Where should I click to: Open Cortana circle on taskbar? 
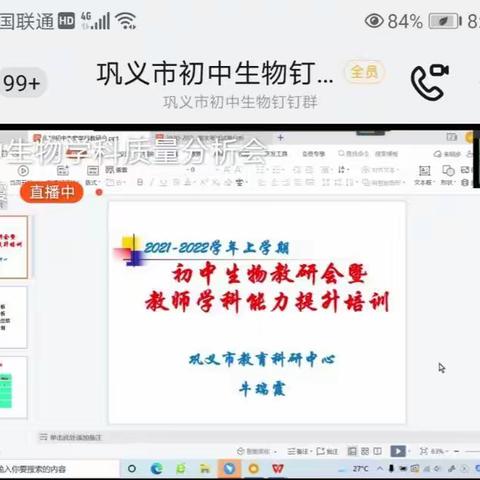tap(132, 469)
